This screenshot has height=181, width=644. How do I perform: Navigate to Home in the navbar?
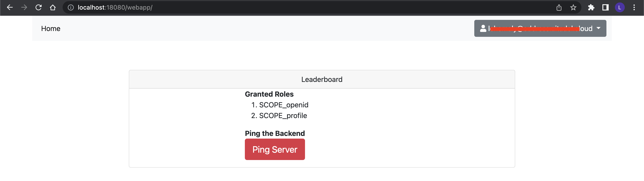click(51, 29)
